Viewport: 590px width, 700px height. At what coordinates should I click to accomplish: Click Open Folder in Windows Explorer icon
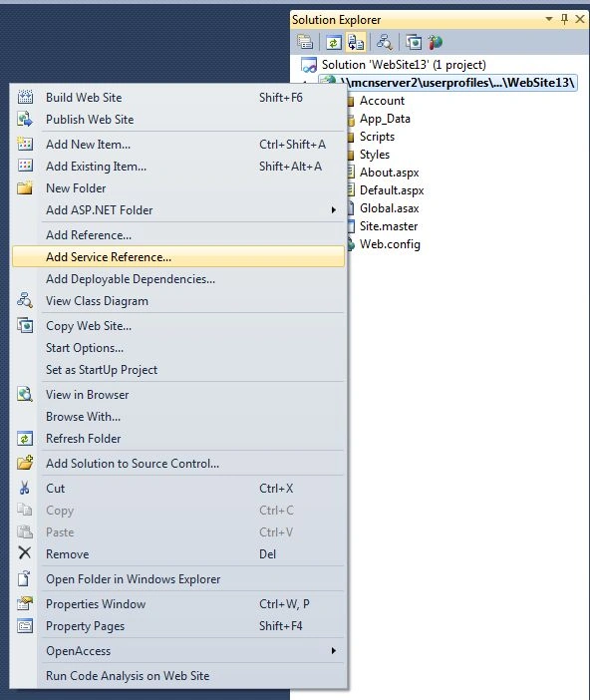[x=25, y=578]
